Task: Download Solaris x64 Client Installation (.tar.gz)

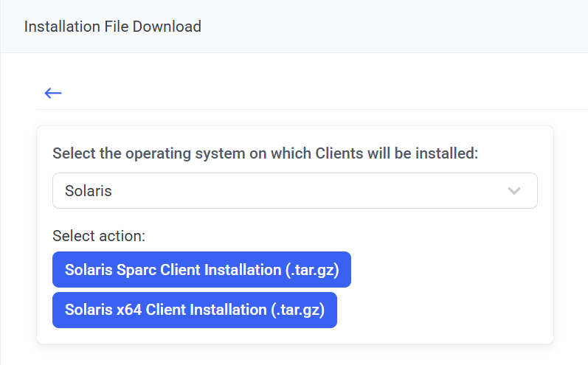Action: click(x=194, y=310)
